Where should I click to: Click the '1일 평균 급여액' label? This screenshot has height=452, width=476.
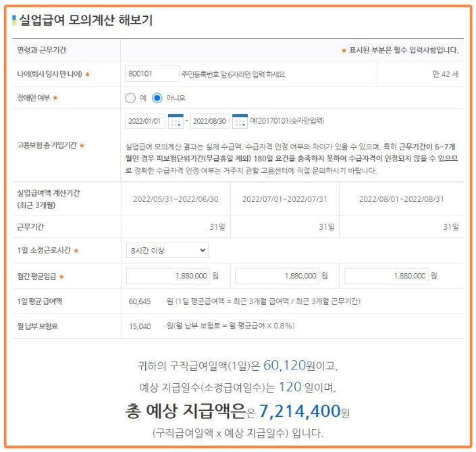pyautogui.click(x=39, y=301)
